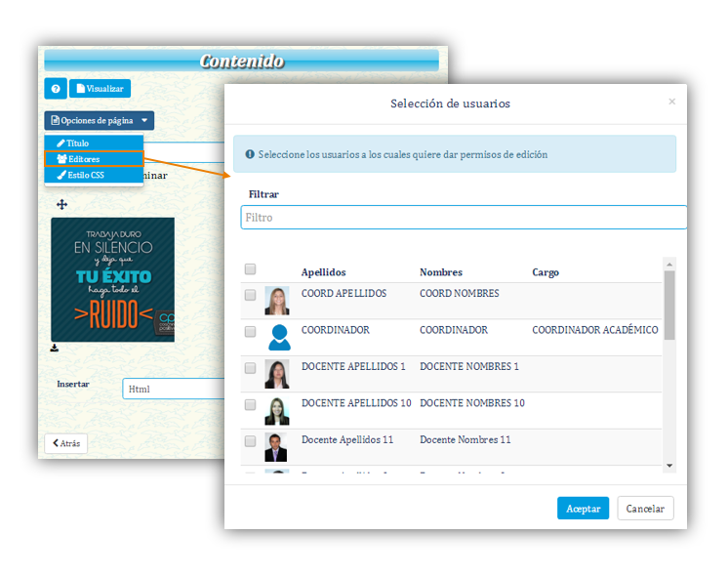
Task: Click the move arrows icon above the image
Action: point(61,204)
